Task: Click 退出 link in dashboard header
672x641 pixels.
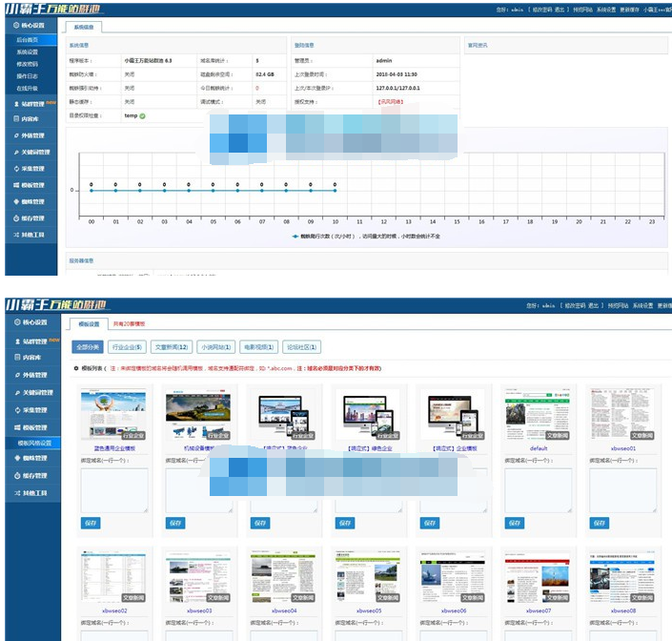Action: coord(560,10)
